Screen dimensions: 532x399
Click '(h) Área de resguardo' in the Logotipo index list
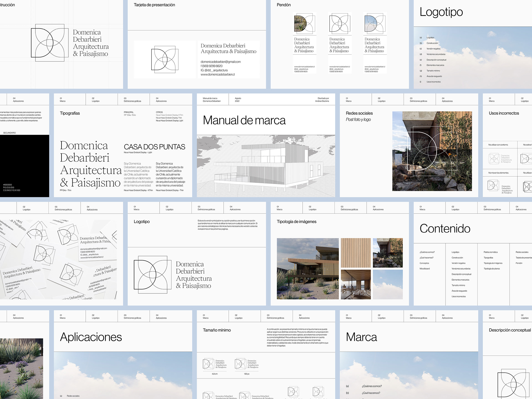(431, 76)
